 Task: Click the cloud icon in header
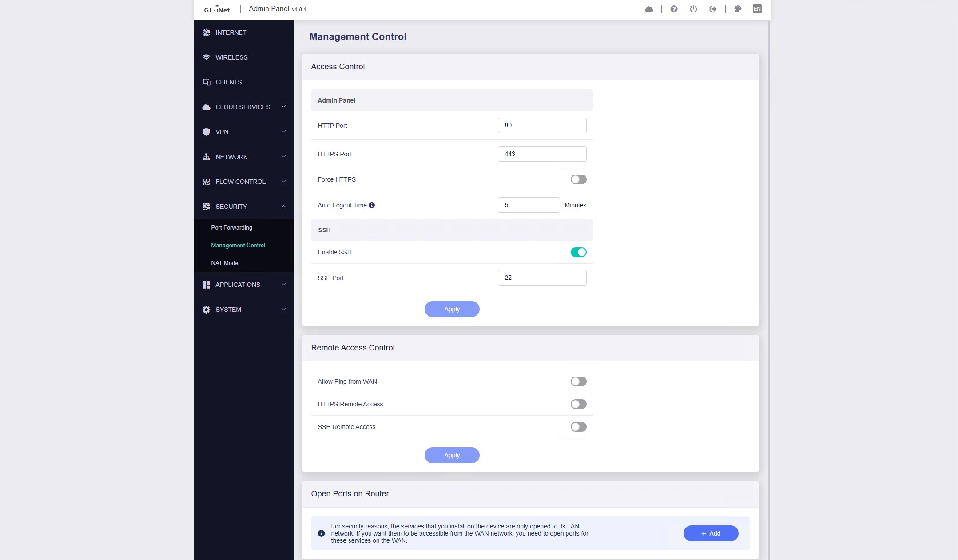649,9
